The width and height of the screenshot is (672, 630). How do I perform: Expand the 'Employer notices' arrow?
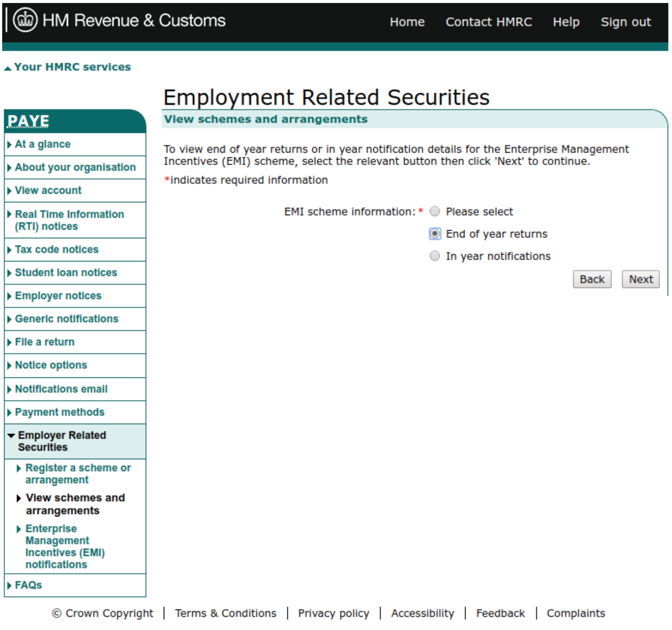point(9,296)
